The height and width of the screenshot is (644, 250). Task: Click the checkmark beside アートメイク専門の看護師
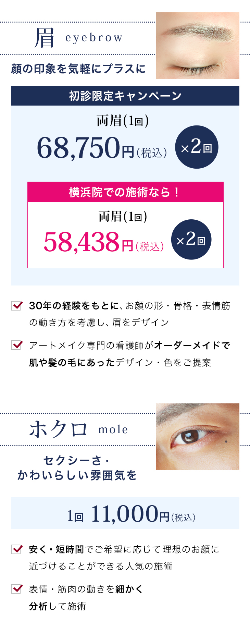(x=17, y=345)
